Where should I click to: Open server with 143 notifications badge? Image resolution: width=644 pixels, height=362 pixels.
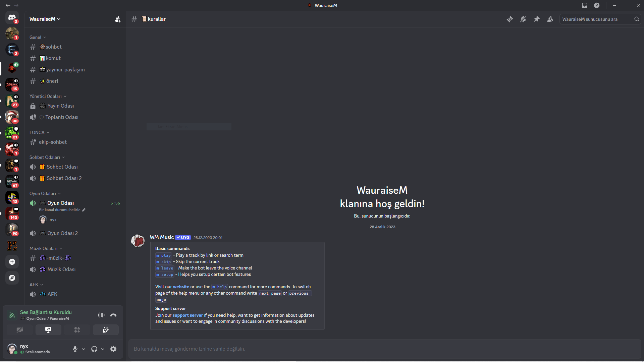point(12,214)
